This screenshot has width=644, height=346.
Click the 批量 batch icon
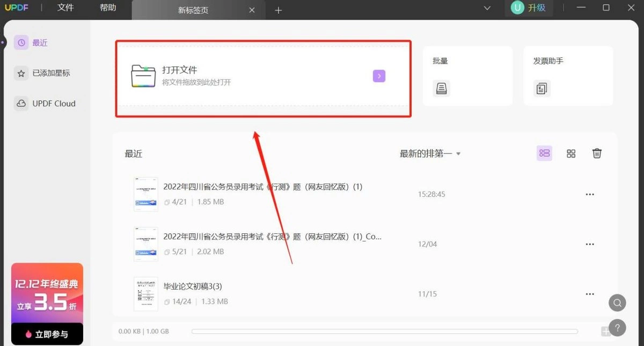coord(441,88)
